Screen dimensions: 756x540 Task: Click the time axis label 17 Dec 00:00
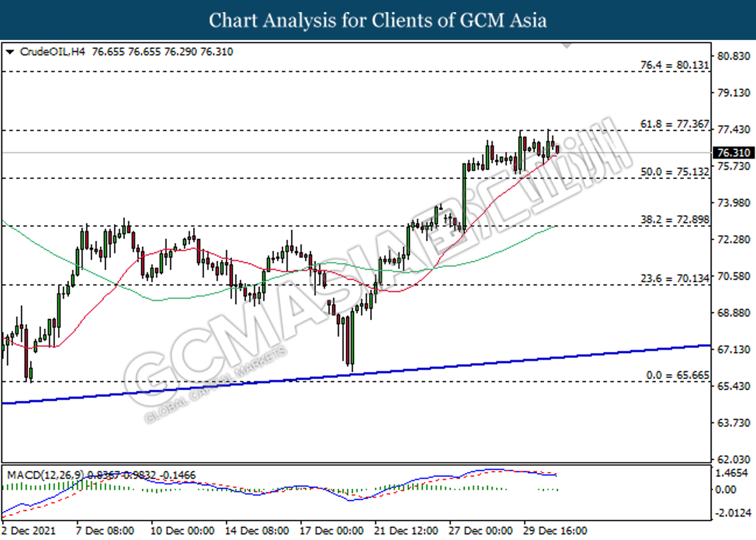click(332, 531)
